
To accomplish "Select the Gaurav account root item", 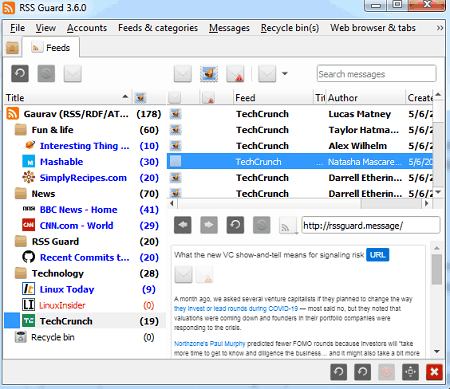I will (85, 114).
